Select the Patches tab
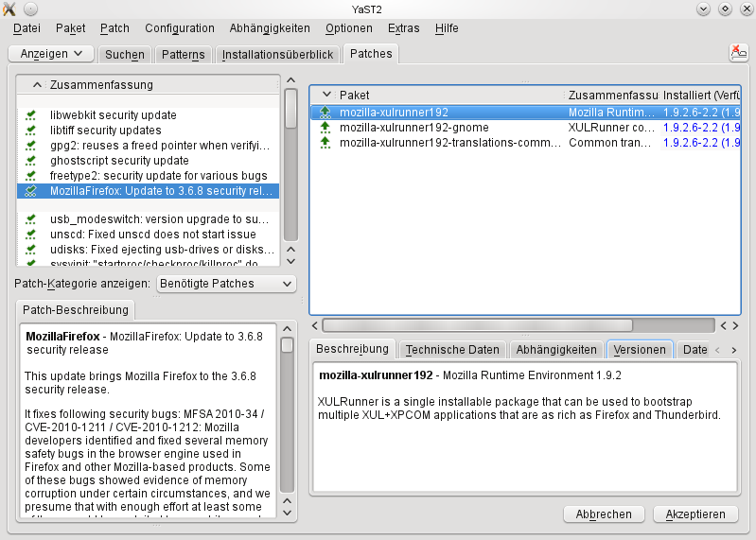The image size is (756, 540). pyautogui.click(x=371, y=54)
